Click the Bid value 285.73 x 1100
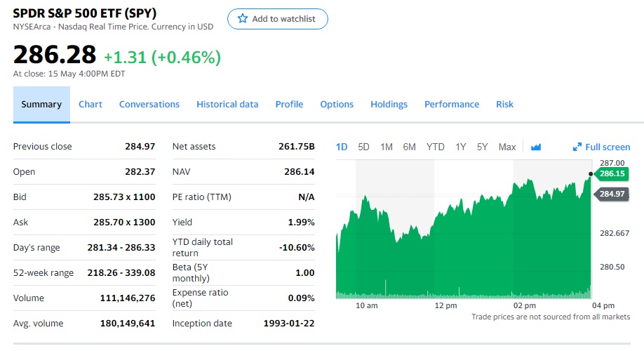Screen dimensions: 644x351 (124, 197)
